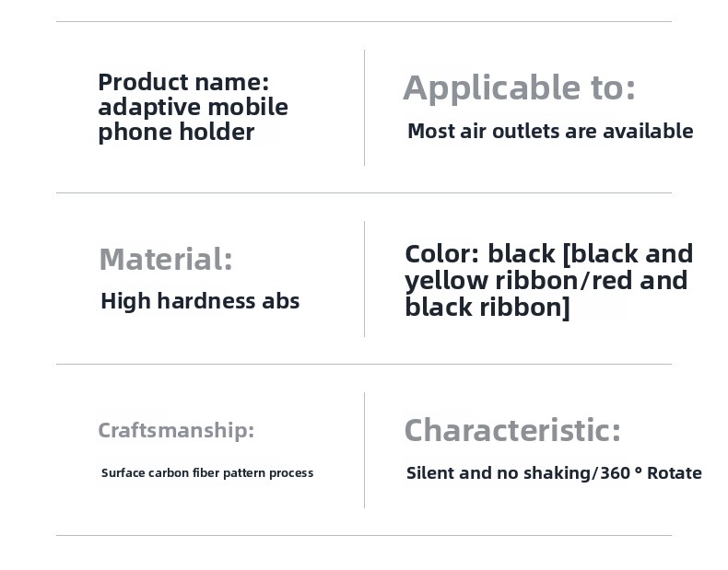Screen dimensions: 728x570
Task: Click the "black ribbon]" line
Action: coord(487,308)
